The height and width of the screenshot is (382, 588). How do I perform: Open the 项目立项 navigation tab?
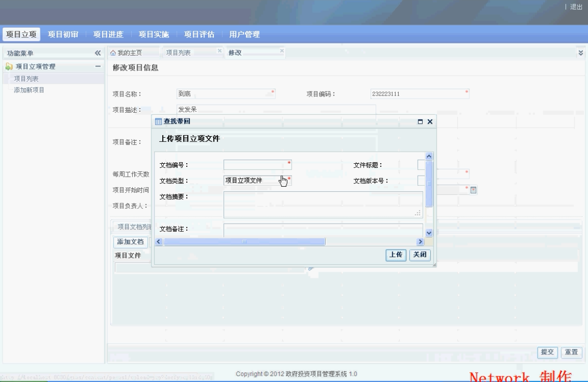tap(22, 34)
